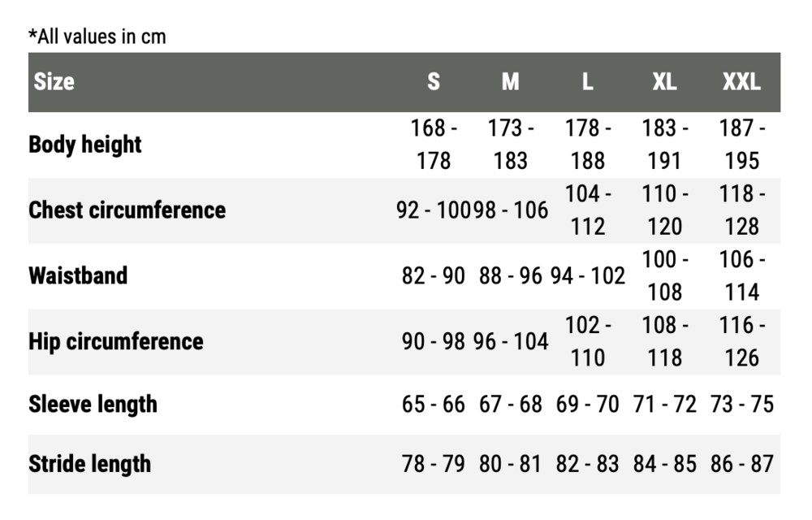Click the Waistband row label
Image resolution: width=812 pixels, height=520 pixels.
click(x=78, y=275)
